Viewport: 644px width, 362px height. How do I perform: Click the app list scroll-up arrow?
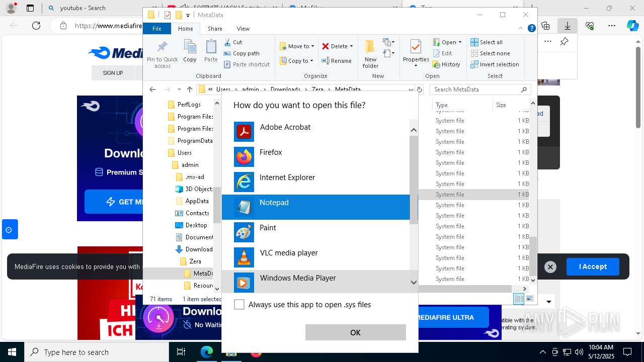click(x=414, y=130)
